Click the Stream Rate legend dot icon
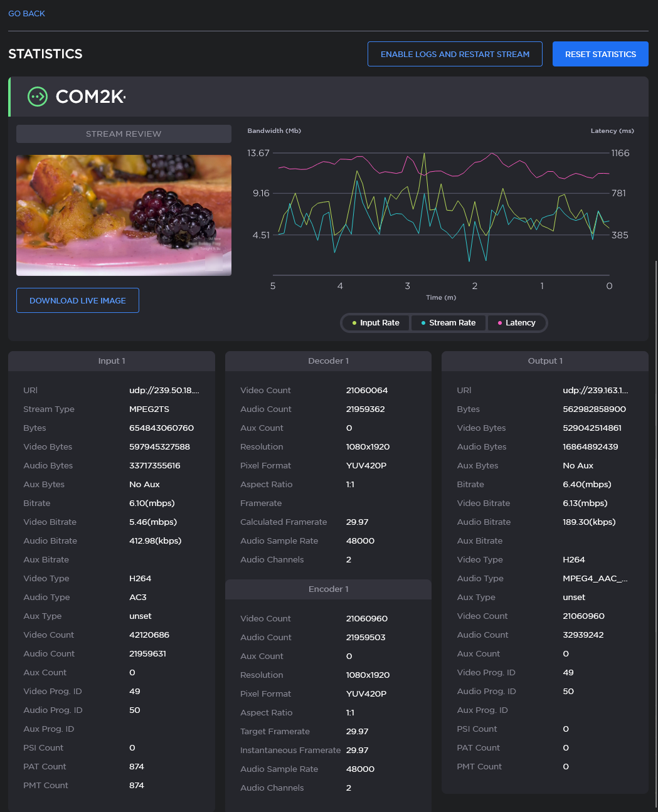The height and width of the screenshot is (812, 658). pos(424,322)
